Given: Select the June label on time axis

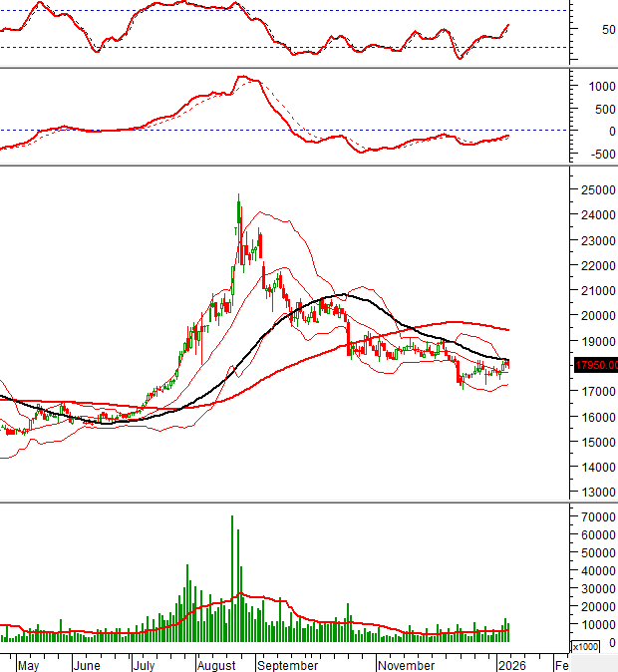Looking at the screenshot, I should point(87,665).
